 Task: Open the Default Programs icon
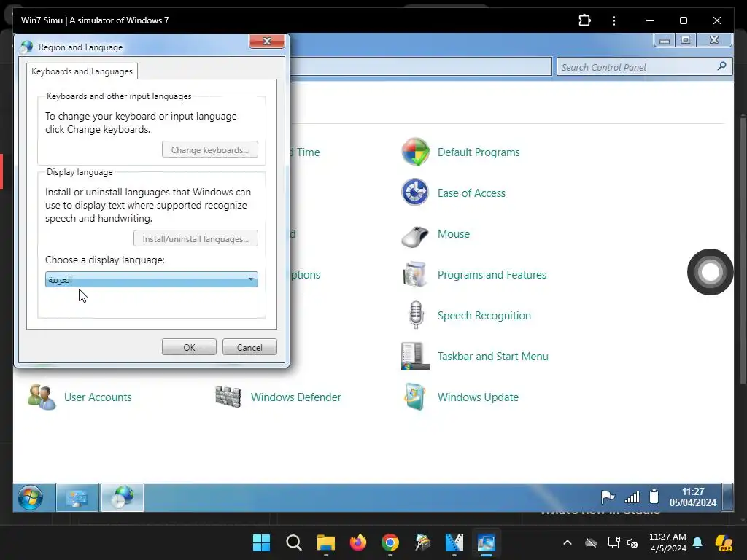415,152
